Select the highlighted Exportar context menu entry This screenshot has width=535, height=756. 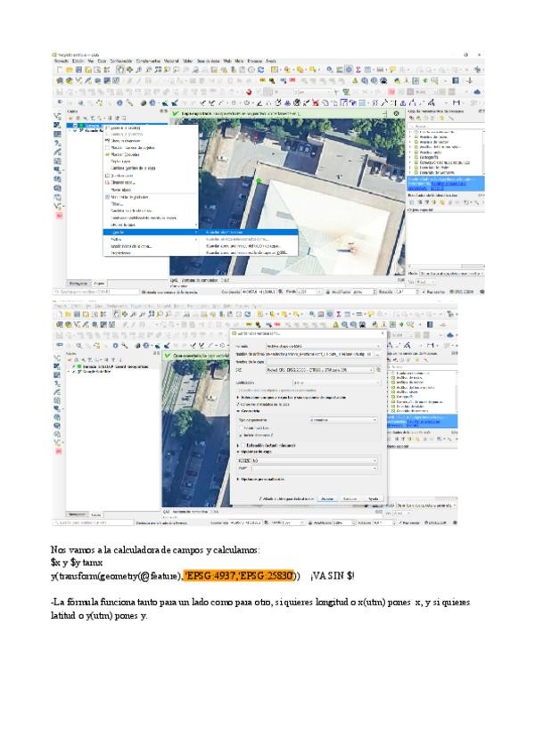151,232
